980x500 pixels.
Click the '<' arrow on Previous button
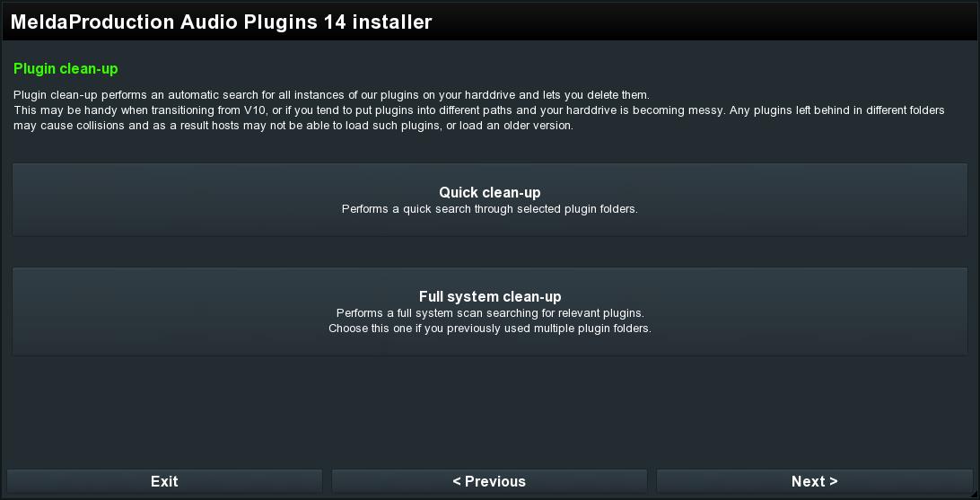tap(457, 481)
